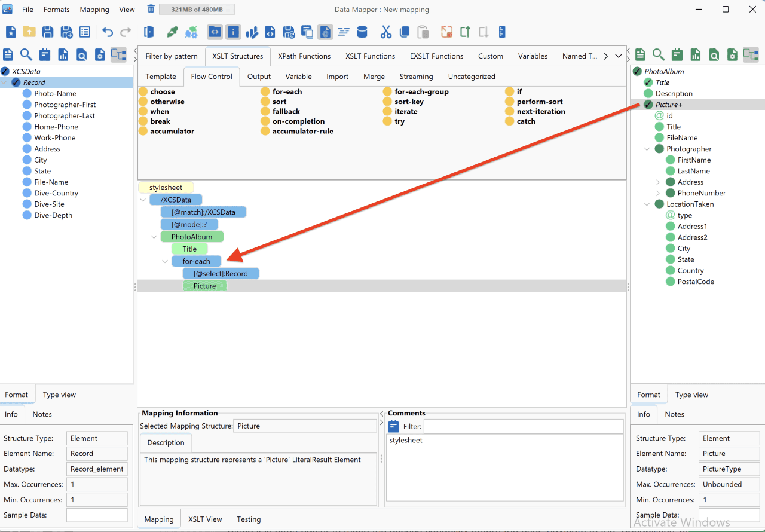Collapse the Photographer target node
The width and height of the screenshot is (765, 532).
[x=647, y=149]
